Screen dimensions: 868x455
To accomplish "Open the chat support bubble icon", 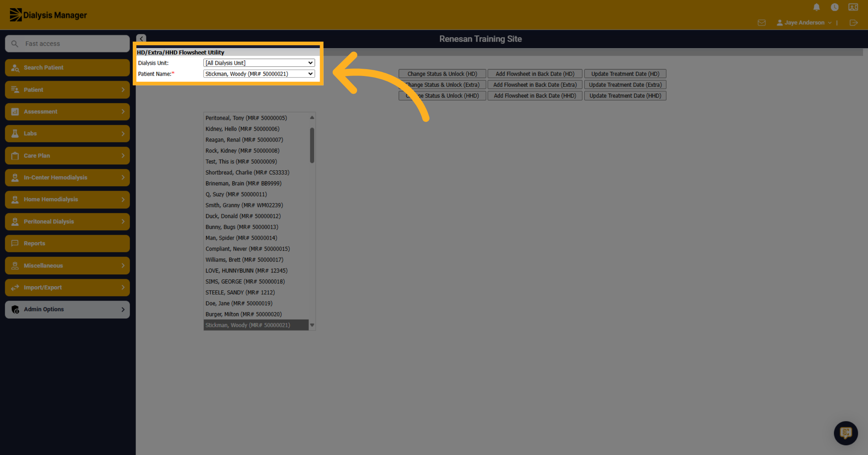I will (x=846, y=433).
